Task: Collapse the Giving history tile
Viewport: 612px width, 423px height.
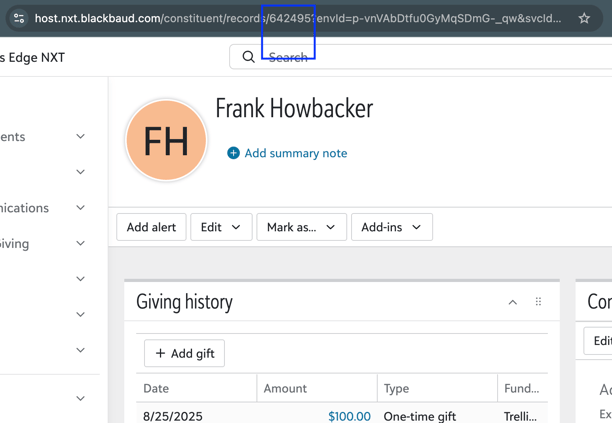Action: coord(512,302)
